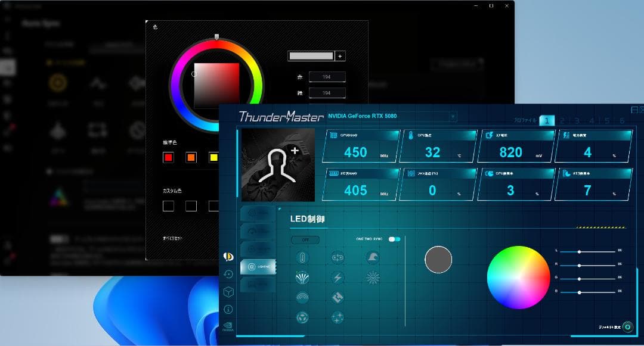
Task: Switch to profile 1 tab
Action: point(546,121)
